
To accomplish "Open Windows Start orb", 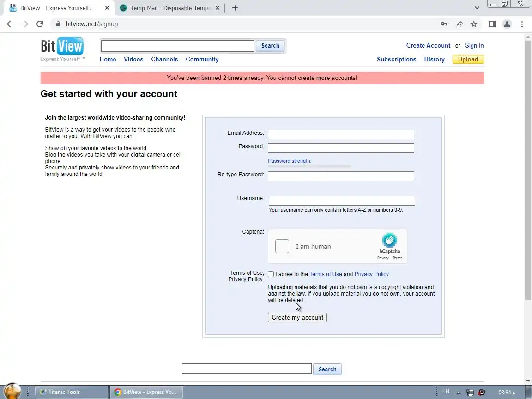I will coord(12,392).
